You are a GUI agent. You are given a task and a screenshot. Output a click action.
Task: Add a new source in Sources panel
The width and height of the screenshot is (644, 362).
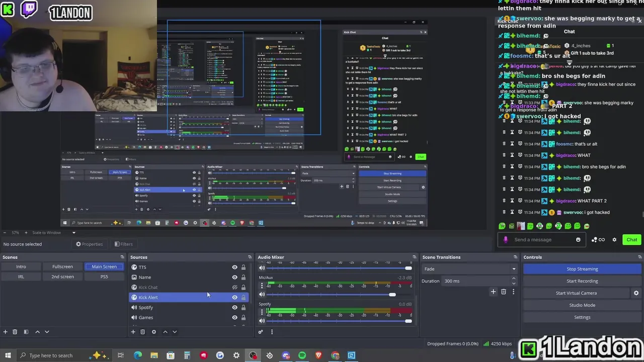(133, 332)
